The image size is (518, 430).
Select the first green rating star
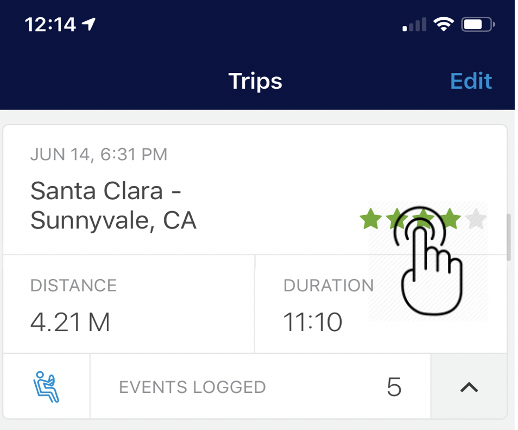coord(371,219)
